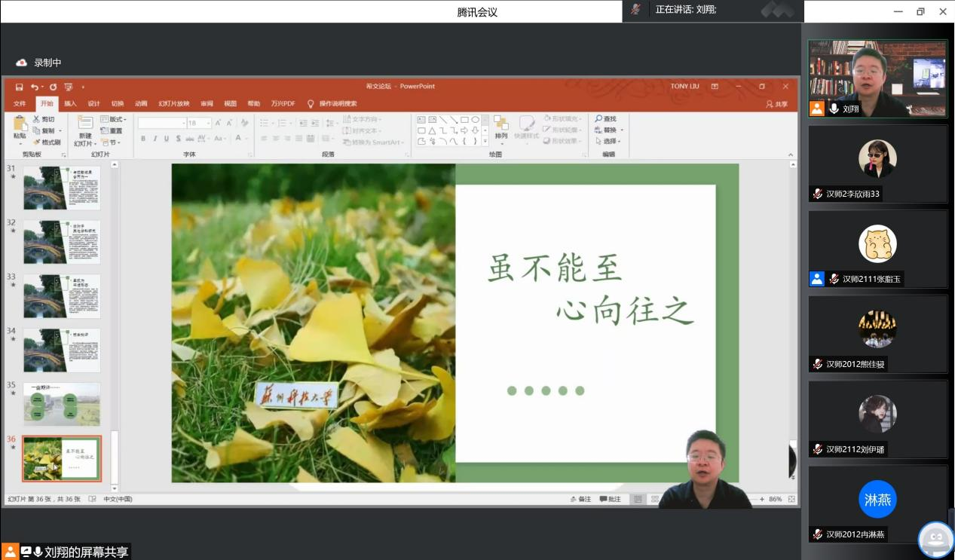Select slide 33 thumbnail

click(x=62, y=295)
